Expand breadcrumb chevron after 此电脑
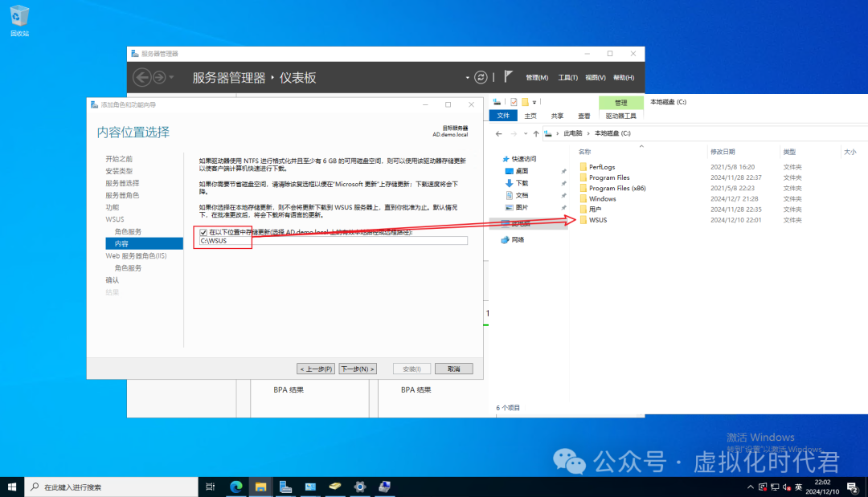This screenshot has width=868, height=497. pyautogui.click(x=588, y=133)
